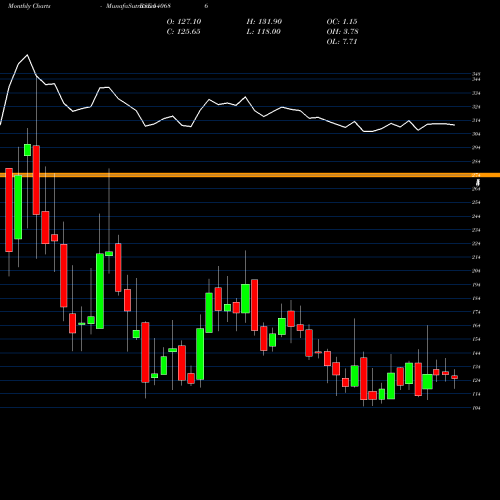The image size is (500, 500).
Task: Click the 334 price axis label
Action: coord(476,93)
